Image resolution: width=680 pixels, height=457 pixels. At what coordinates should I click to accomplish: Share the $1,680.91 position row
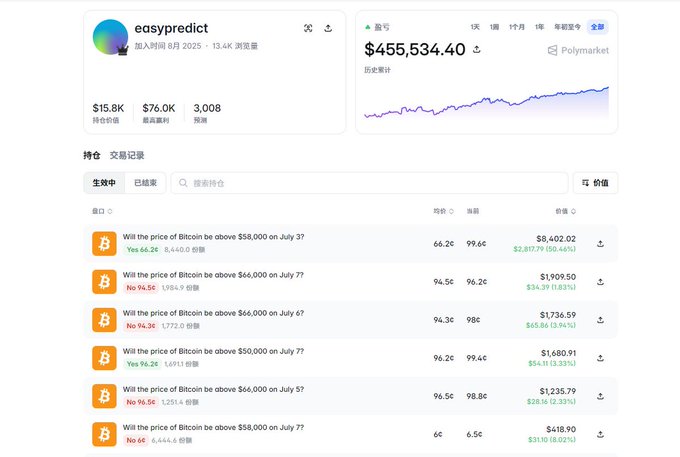(x=600, y=358)
